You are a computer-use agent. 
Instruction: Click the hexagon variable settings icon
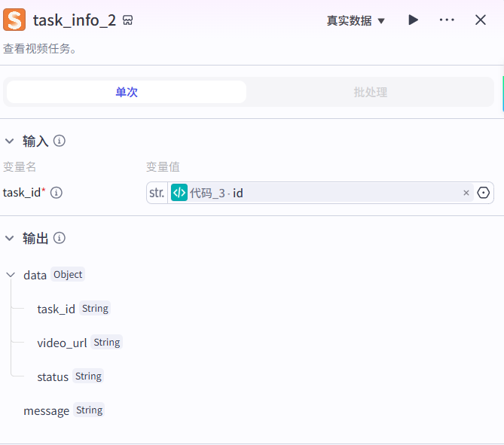[x=484, y=193]
